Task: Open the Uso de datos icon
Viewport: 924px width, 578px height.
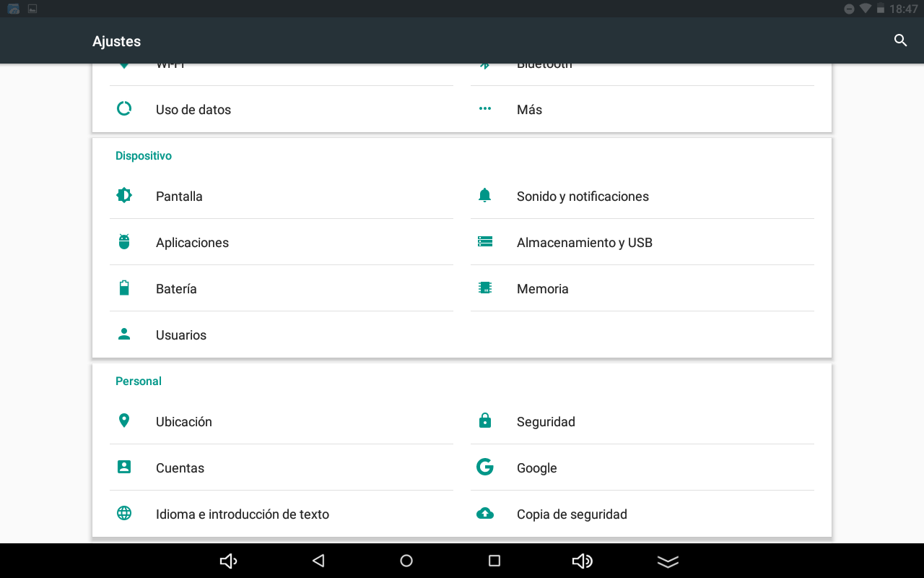Action: pyautogui.click(x=124, y=108)
